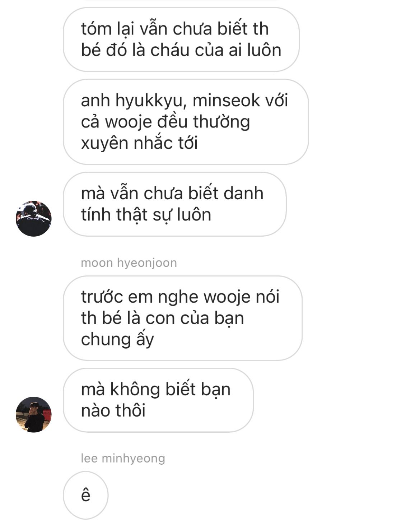The height and width of the screenshot is (525, 420).
Task: Click the word "thường" in the message
Action: (x=221, y=122)
